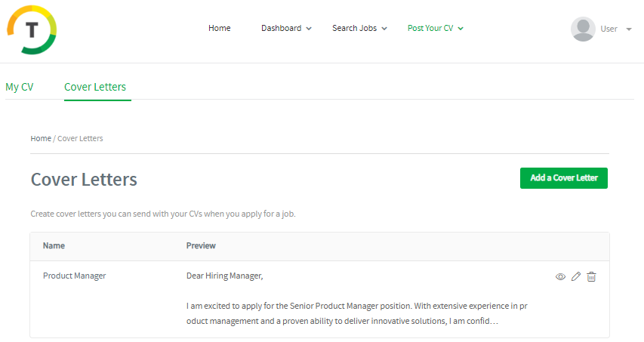Switch to the My CV tab
Image resolution: width=644 pixels, height=342 pixels.
point(20,87)
